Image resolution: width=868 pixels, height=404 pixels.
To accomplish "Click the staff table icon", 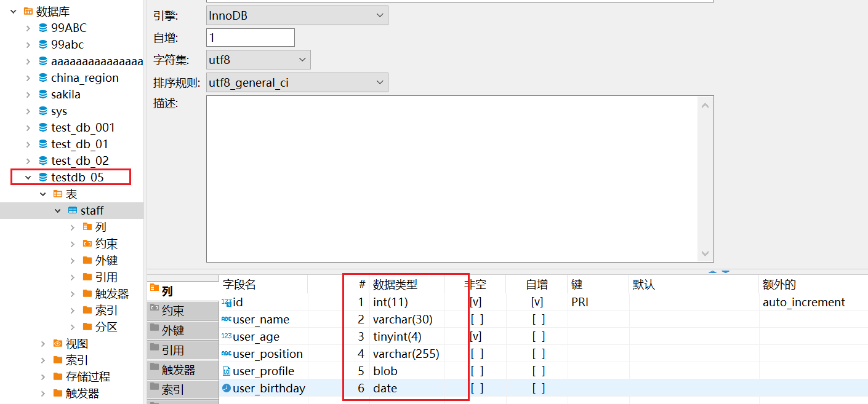I will tap(73, 210).
